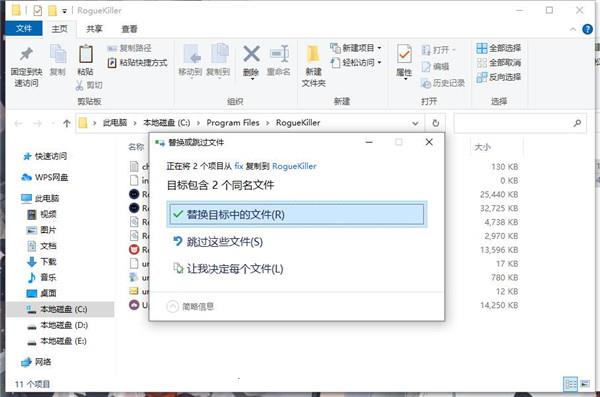Select Quick access in the sidebar
Screen dimensions: 600x397
coord(45,156)
